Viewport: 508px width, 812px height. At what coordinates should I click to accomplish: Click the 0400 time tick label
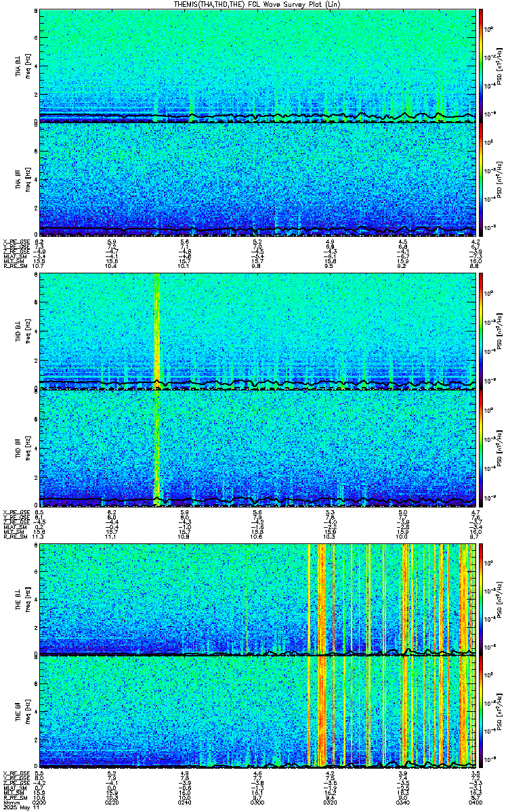coord(474,803)
